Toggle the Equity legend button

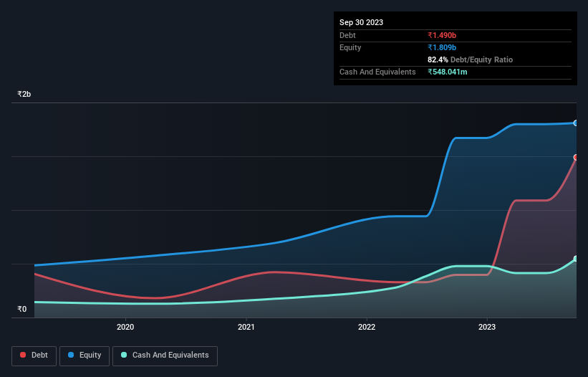[85, 355]
